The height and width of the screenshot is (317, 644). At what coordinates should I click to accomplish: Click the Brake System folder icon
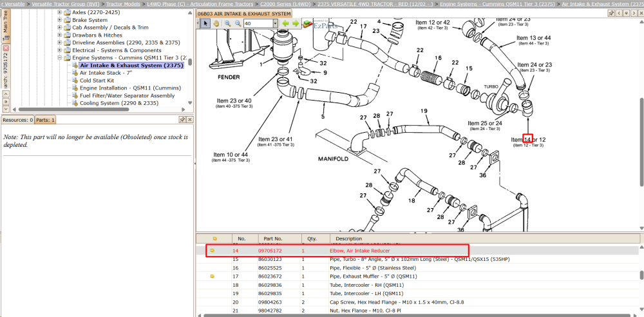point(68,20)
